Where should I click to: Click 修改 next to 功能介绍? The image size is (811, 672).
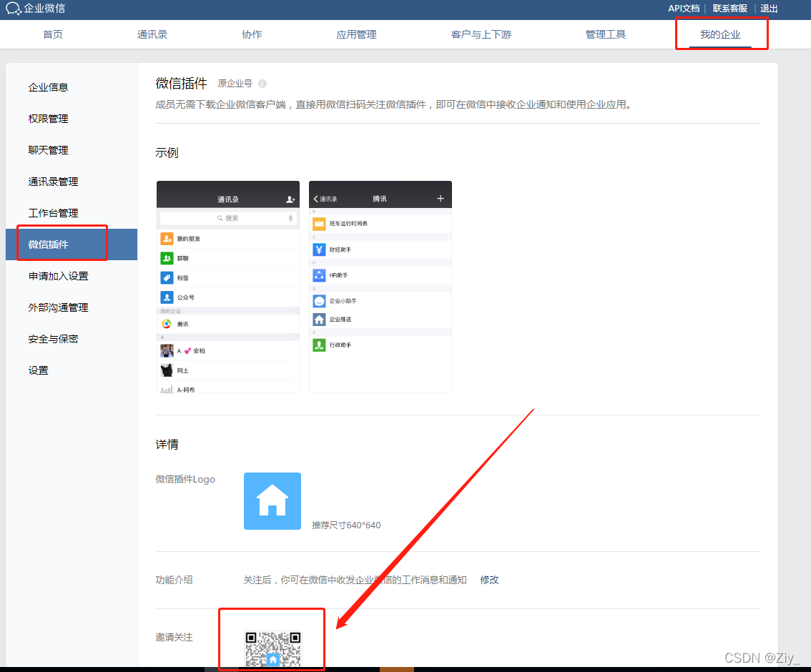coord(489,580)
